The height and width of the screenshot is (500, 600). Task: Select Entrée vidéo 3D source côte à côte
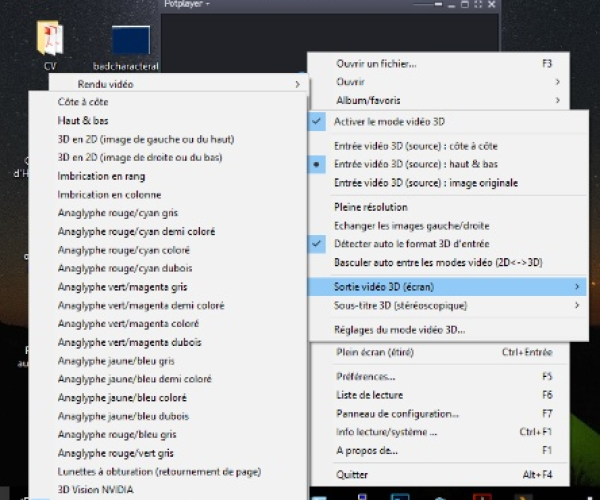[x=448, y=146]
